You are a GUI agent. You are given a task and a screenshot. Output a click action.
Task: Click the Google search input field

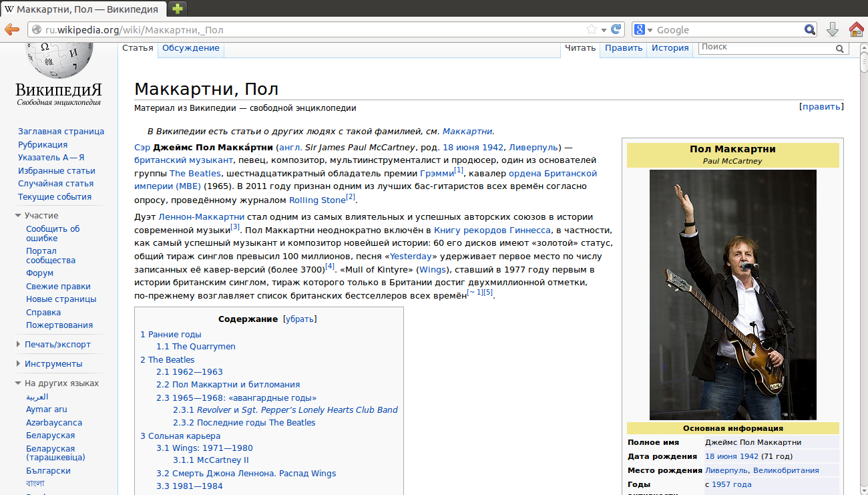(729, 29)
